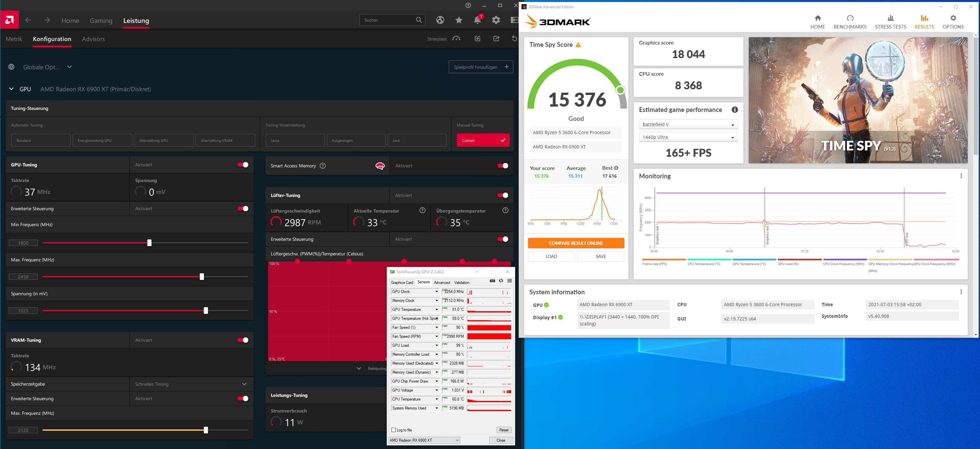This screenshot has height=449, width=980.
Task: Expand Speicherzeitgabe Schnelles Timing dropdown
Action: pos(244,384)
